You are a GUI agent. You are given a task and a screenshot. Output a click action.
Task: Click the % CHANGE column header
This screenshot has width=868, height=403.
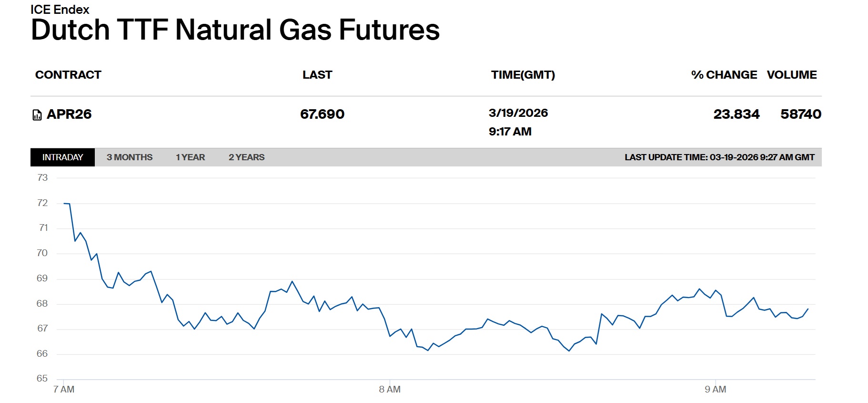(x=724, y=75)
